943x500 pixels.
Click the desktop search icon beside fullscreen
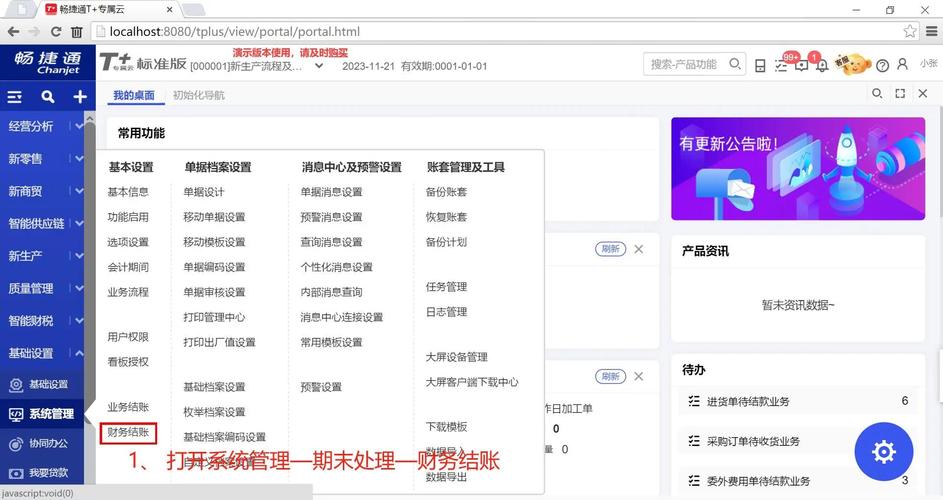pyautogui.click(x=877, y=93)
